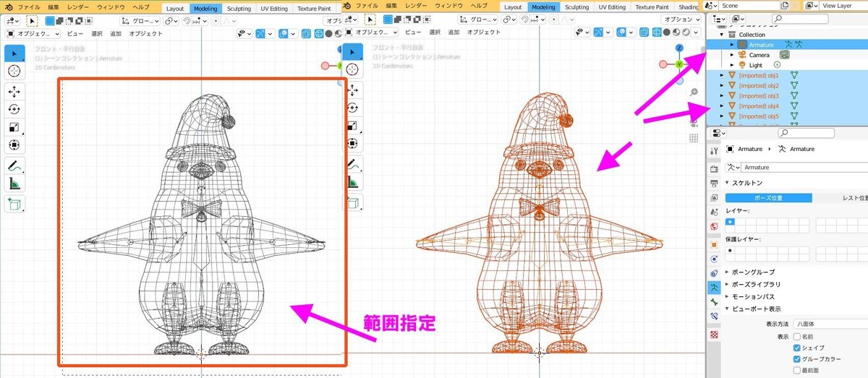Open object mode dropdown in left window
Viewport: 868px width, 378px height.
(x=33, y=33)
